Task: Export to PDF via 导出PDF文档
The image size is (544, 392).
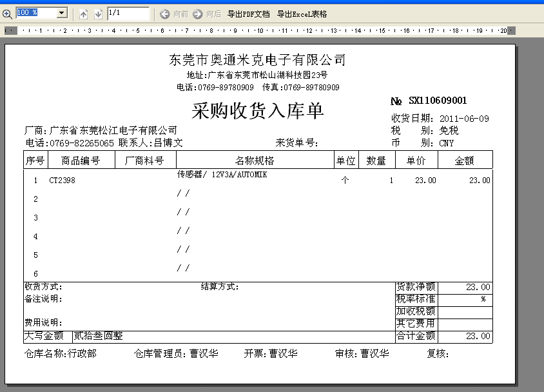Action: coord(248,14)
